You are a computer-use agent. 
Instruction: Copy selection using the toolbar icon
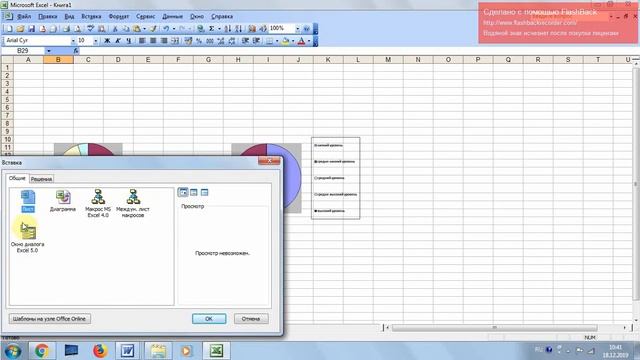(x=126, y=29)
